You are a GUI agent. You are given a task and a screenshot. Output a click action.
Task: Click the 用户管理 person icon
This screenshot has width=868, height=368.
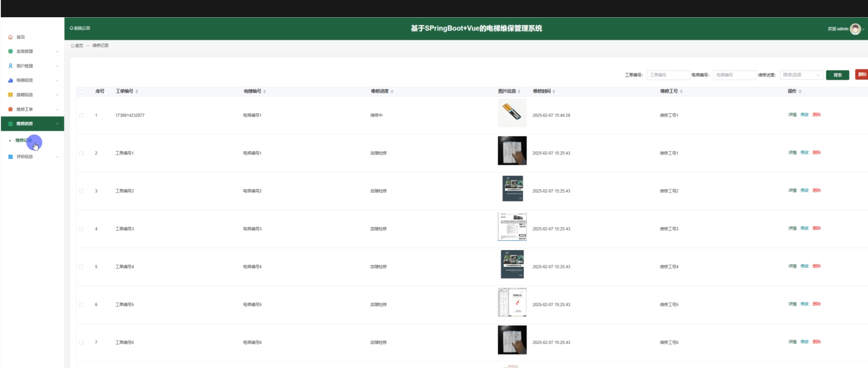click(x=11, y=66)
